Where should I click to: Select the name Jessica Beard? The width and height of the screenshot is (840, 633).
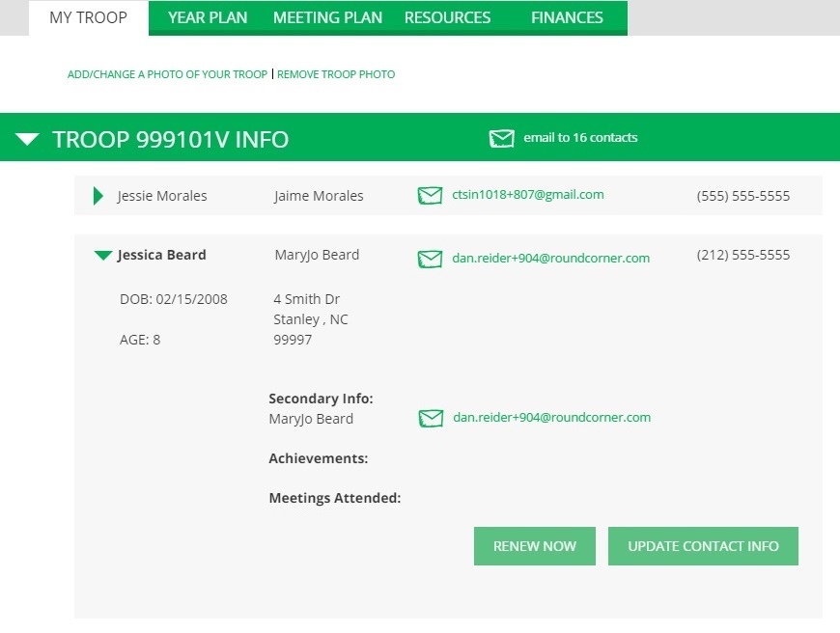tap(162, 255)
